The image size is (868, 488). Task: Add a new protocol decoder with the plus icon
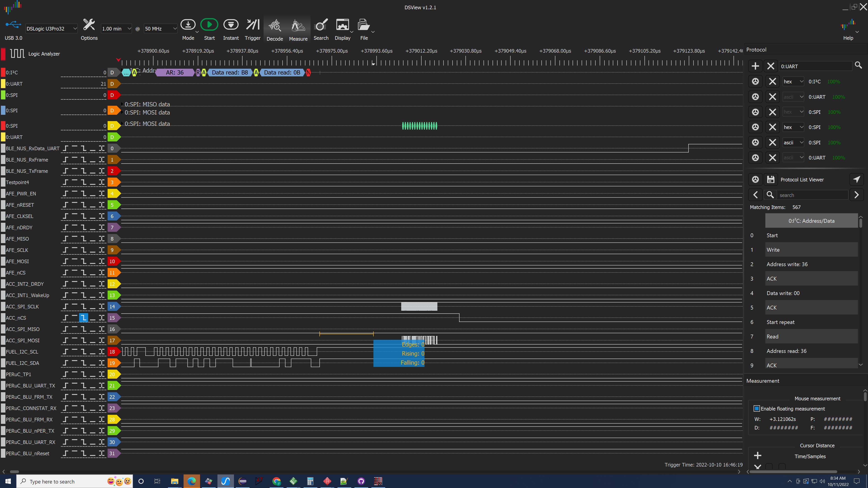[755, 66]
